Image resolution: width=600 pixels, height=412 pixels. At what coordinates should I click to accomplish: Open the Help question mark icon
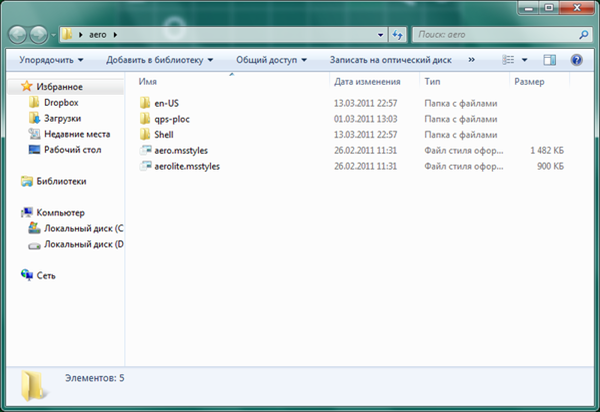(576, 60)
